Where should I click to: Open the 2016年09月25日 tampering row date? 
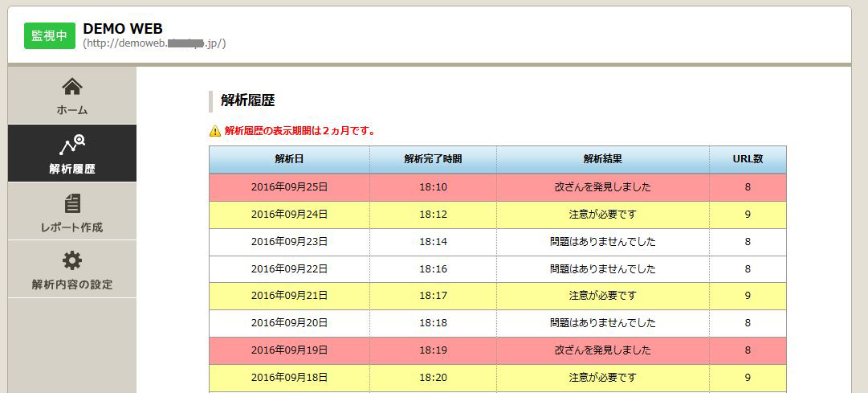coord(289,187)
